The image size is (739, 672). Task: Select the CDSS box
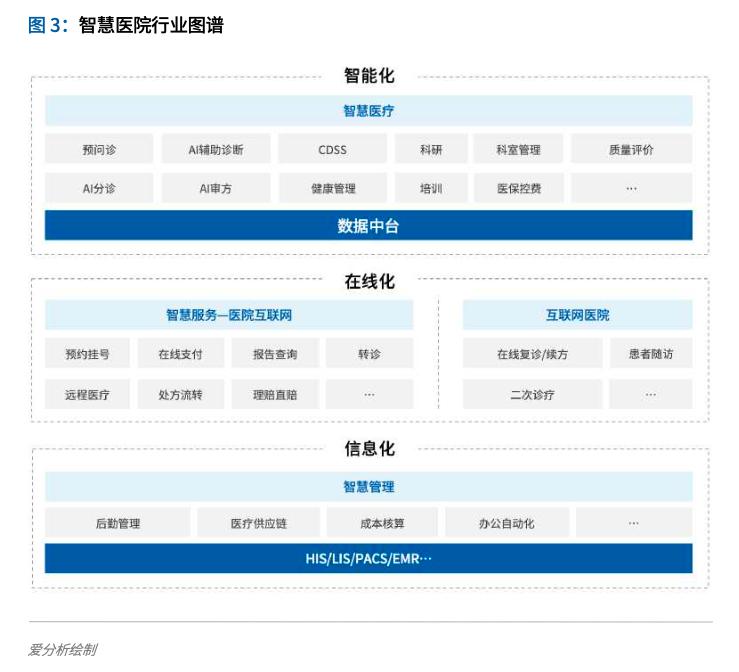click(x=332, y=149)
